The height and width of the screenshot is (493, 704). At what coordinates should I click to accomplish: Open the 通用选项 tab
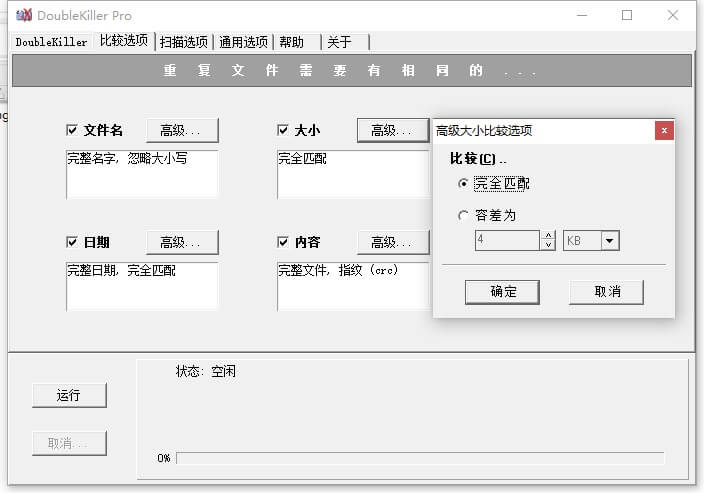pos(243,42)
